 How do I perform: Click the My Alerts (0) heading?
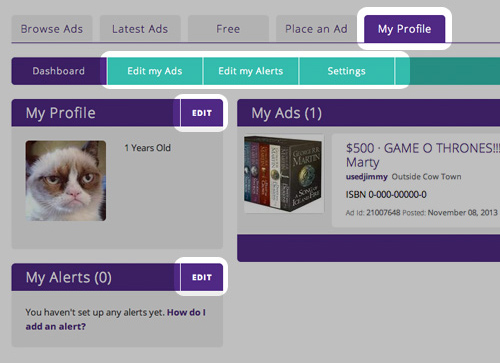(69, 277)
